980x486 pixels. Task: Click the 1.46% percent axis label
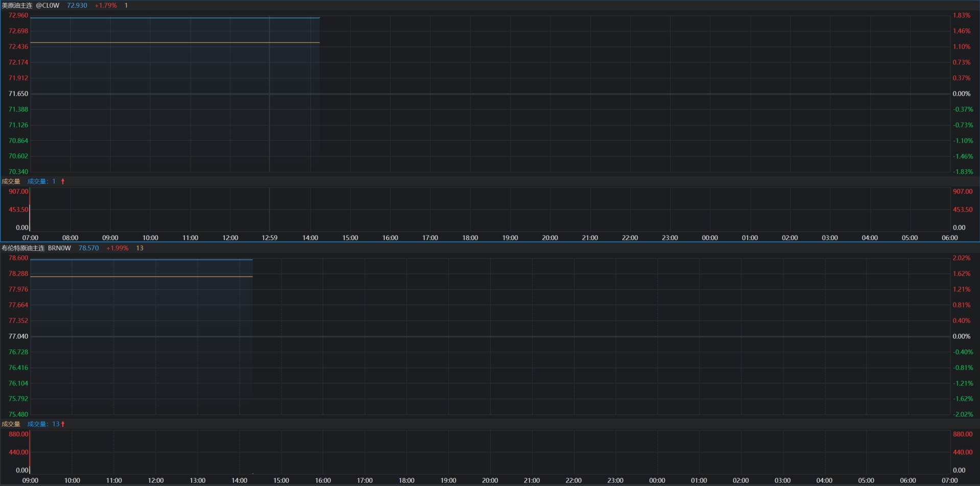pos(962,31)
